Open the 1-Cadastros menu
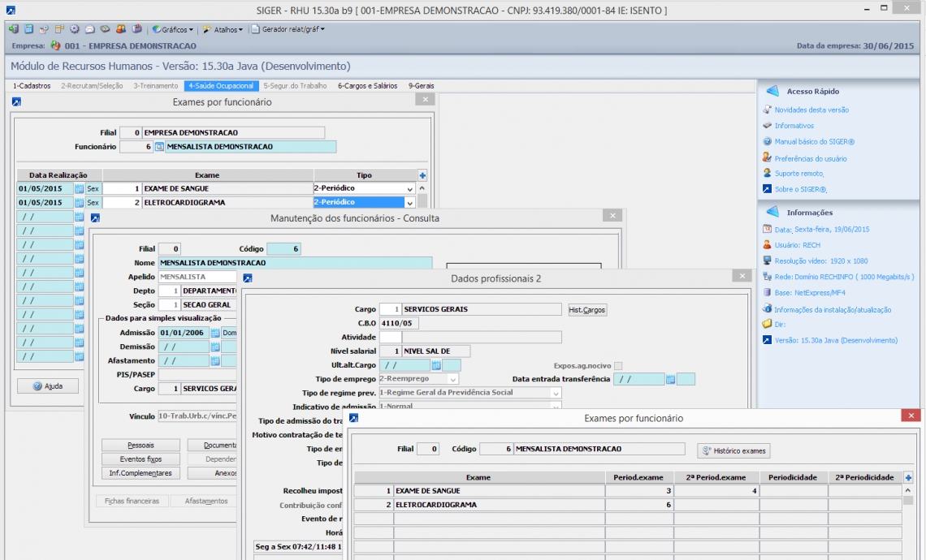 [32, 85]
